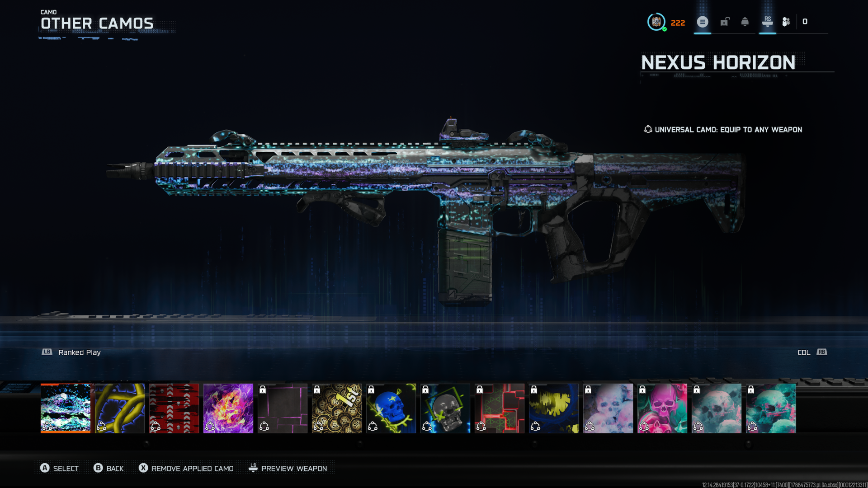
Task: Click the Select prompt label
Action: [x=66, y=469]
